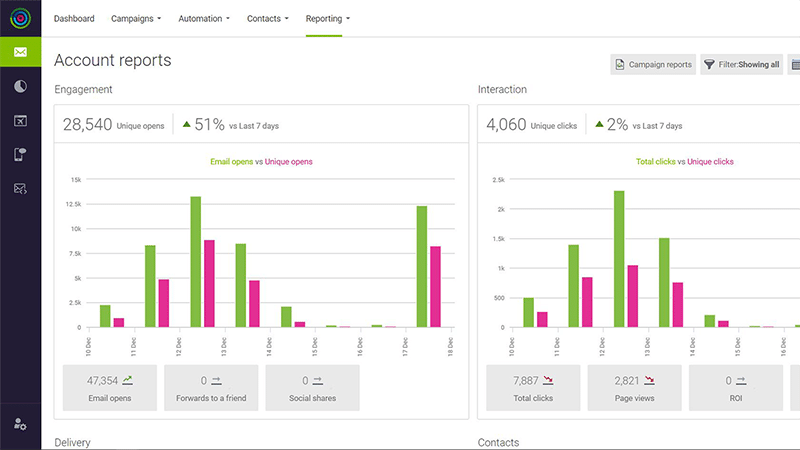Click the dotdigital logo icon
Image resolution: width=800 pixels, height=450 pixels.
coord(20,18)
